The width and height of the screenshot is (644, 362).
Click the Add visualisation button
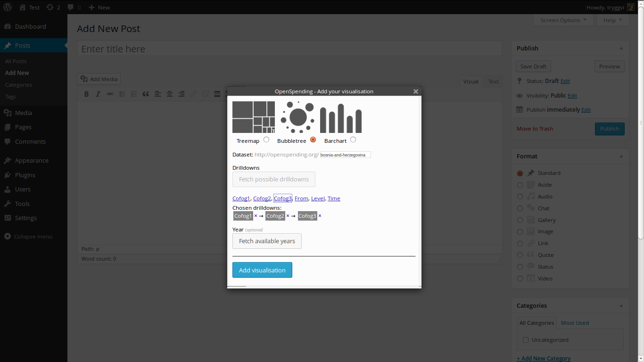(262, 270)
